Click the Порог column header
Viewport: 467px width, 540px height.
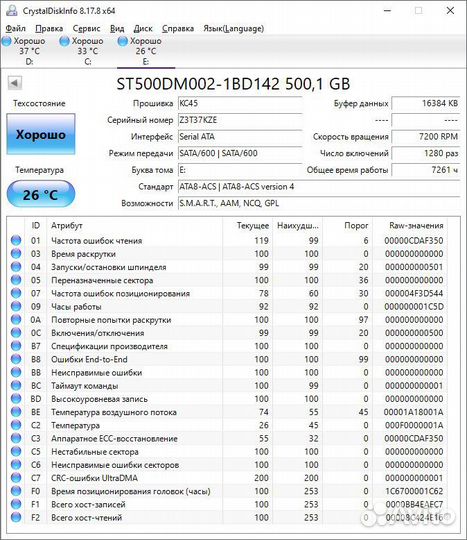point(347,226)
